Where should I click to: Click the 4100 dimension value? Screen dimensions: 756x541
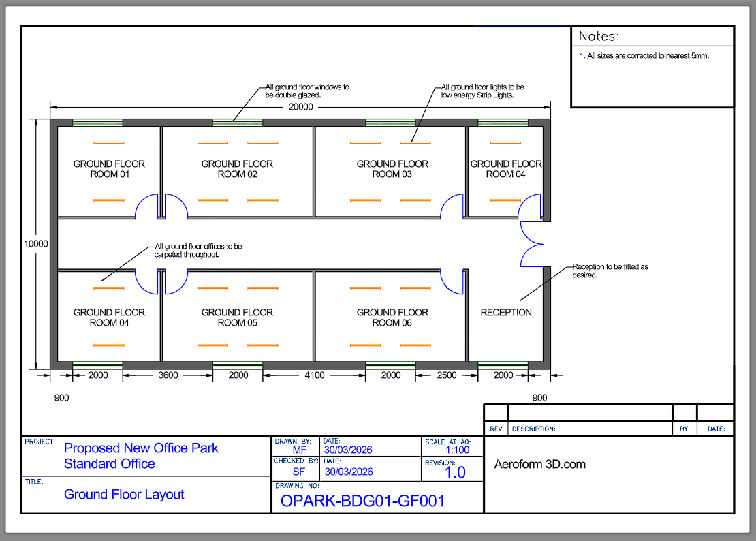pos(315,375)
